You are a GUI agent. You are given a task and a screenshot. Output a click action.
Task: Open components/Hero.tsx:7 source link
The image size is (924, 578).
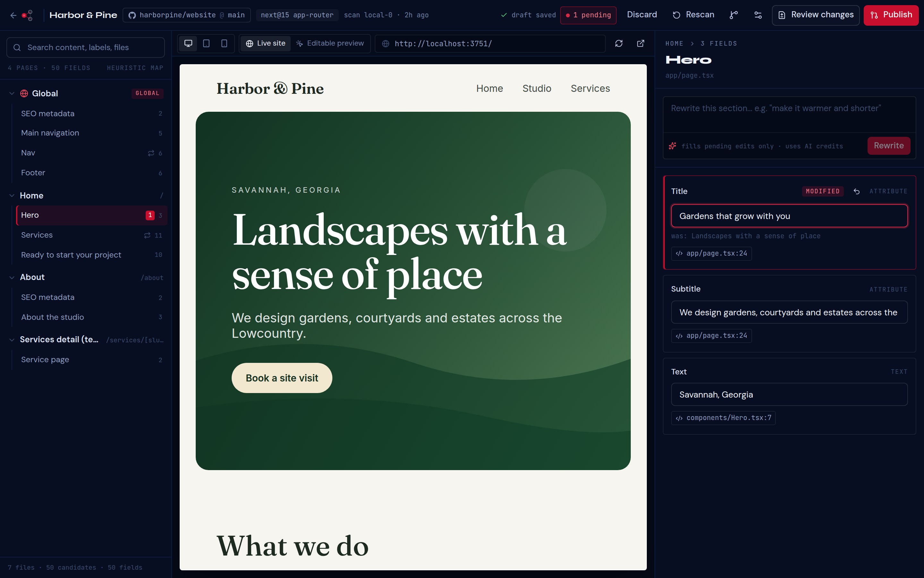click(723, 418)
